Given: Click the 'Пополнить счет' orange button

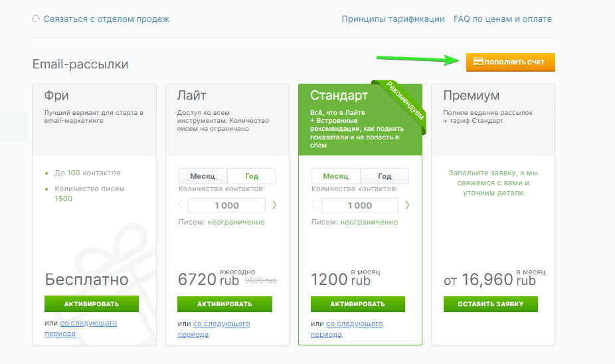Looking at the screenshot, I should (x=510, y=62).
